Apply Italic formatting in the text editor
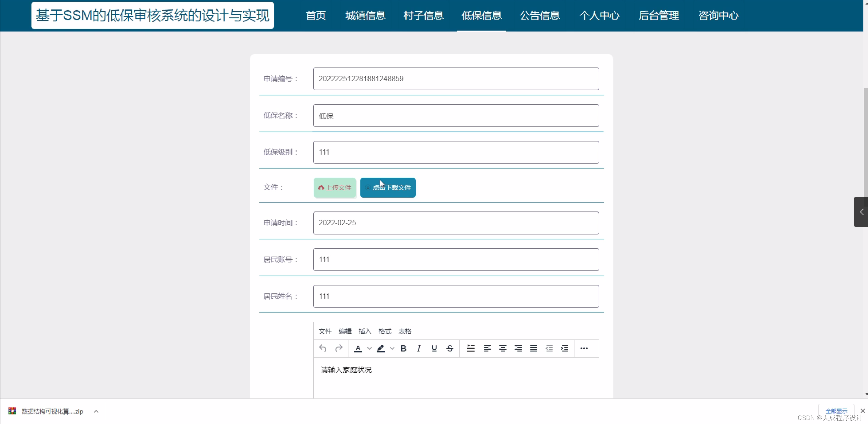Screen dimensions: 868x424 pos(418,348)
